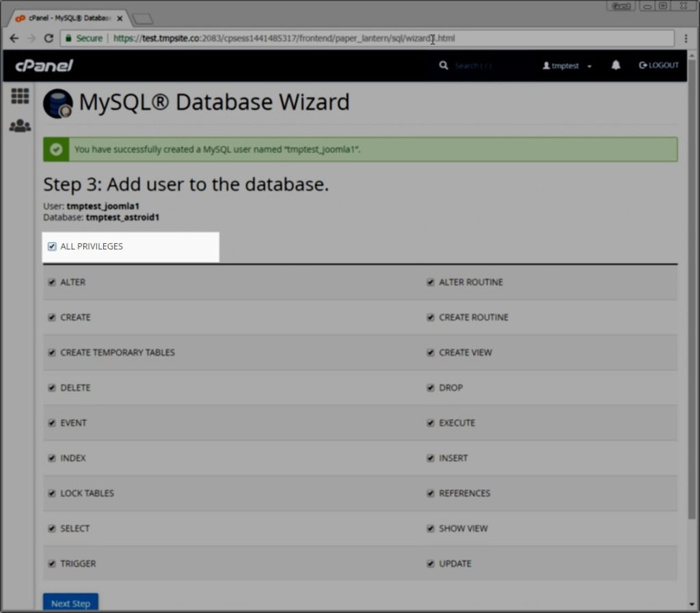Click the success message about tmptest_joomla1

[217, 150]
